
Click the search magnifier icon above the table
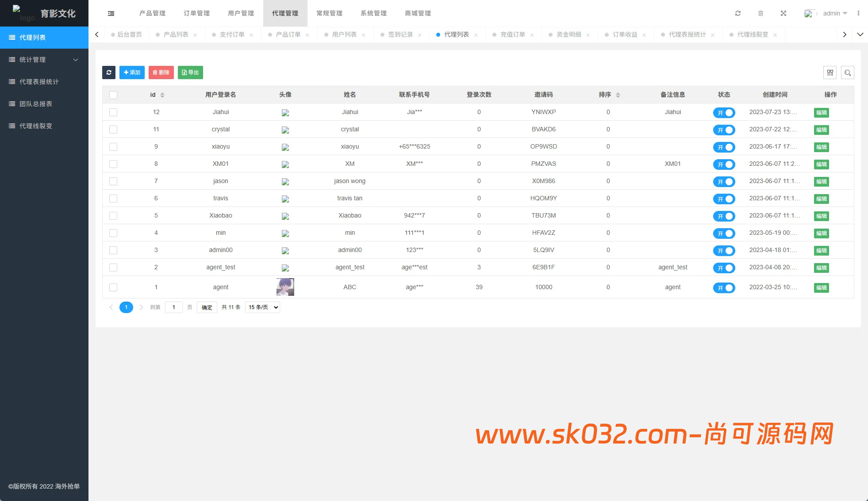(848, 73)
